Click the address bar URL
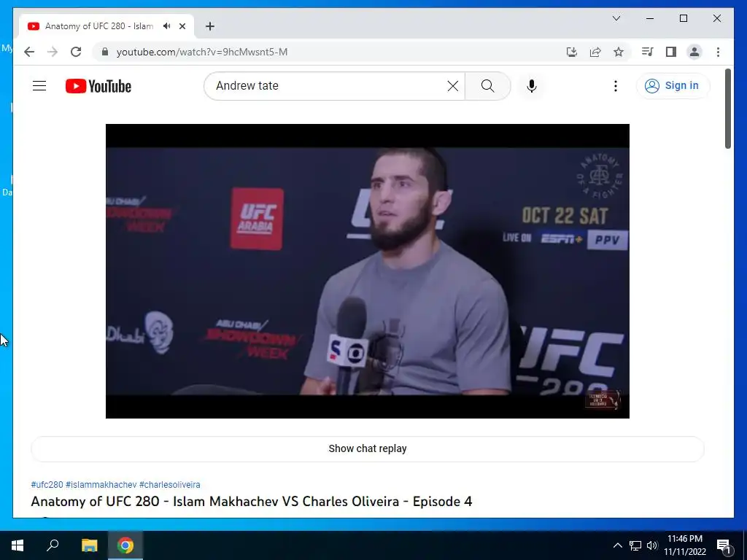This screenshot has width=747, height=560. pos(202,52)
